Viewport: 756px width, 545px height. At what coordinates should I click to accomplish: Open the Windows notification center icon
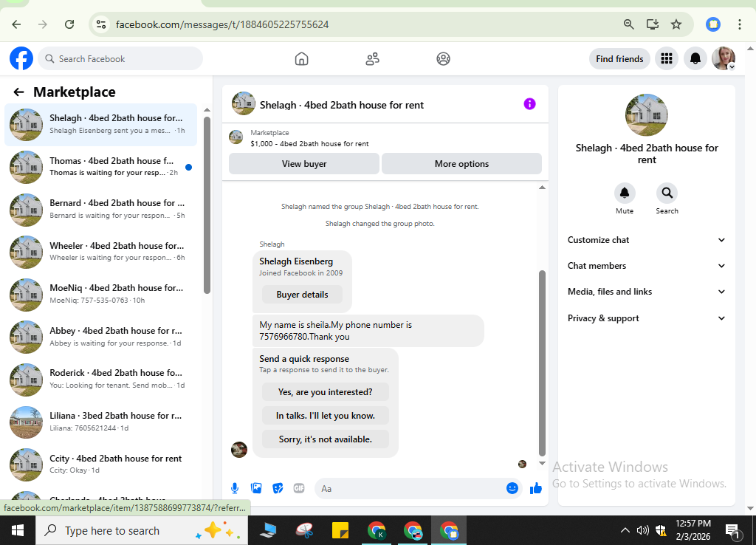733,532
